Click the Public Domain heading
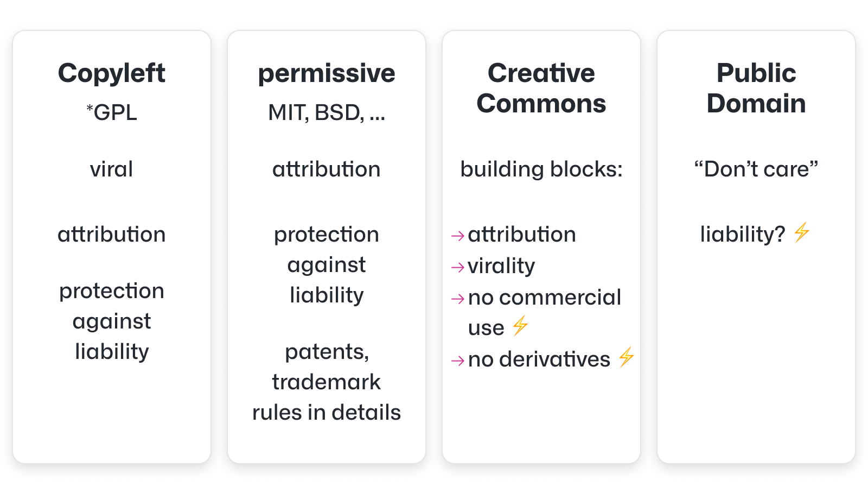Screen dimensions: 868x499 (756, 88)
